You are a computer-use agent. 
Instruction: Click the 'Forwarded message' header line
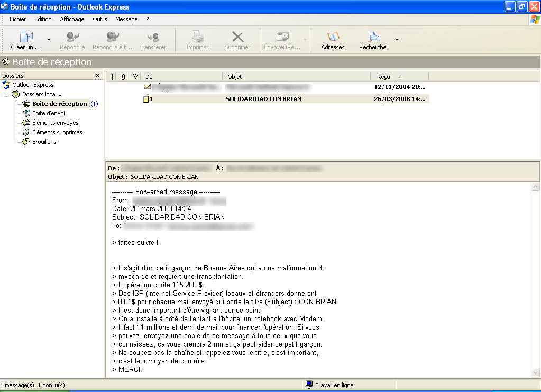166,192
